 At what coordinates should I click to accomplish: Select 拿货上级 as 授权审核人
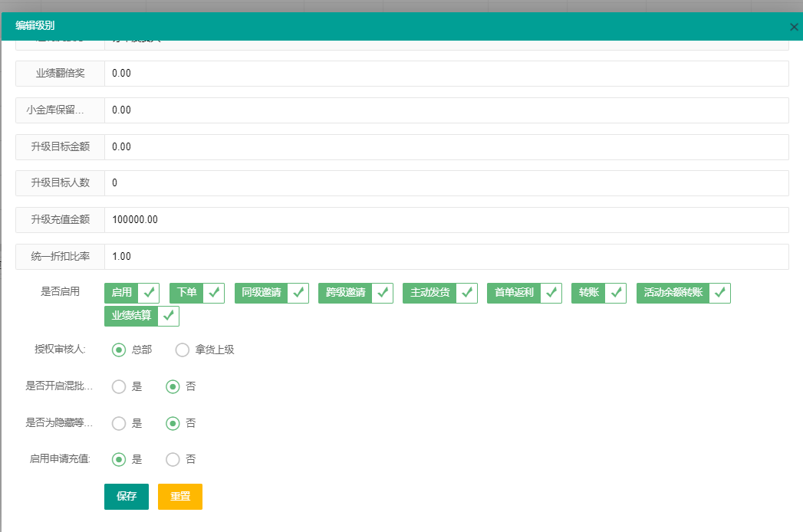tap(183, 350)
